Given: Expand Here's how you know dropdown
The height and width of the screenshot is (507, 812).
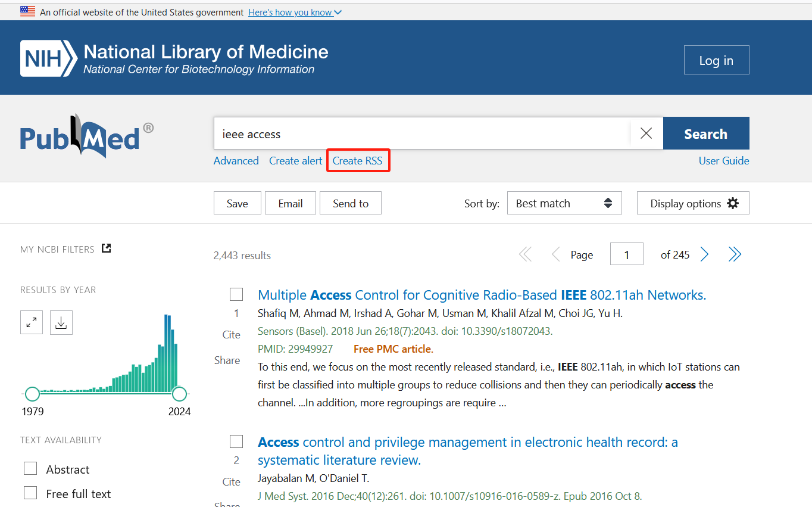Looking at the screenshot, I should pos(295,12).
